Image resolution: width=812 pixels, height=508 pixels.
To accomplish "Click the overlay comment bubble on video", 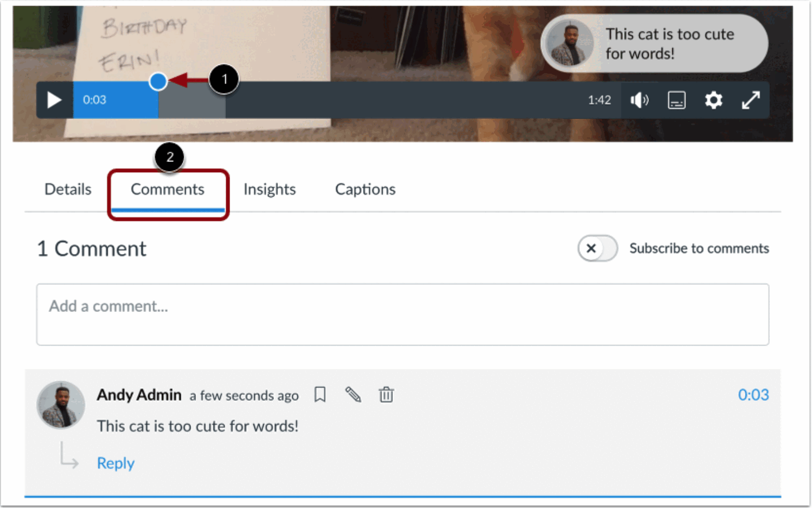I will click(654, 44).
